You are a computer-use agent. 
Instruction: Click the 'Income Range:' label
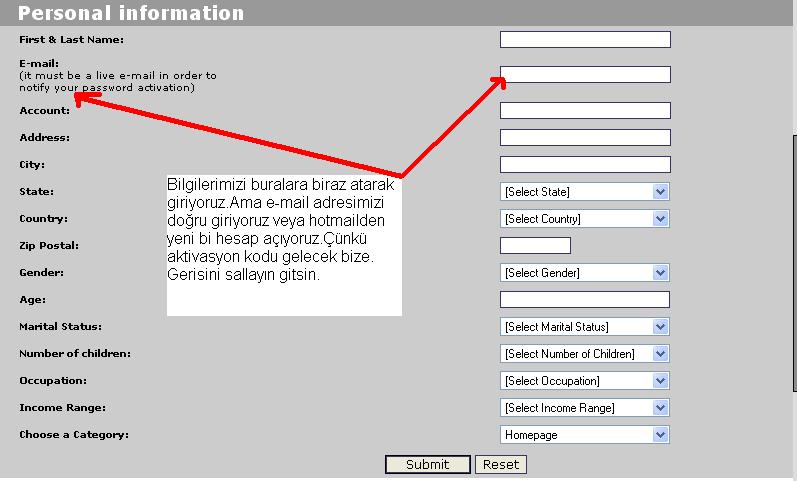pyautogui.click(x=63, y=407)
